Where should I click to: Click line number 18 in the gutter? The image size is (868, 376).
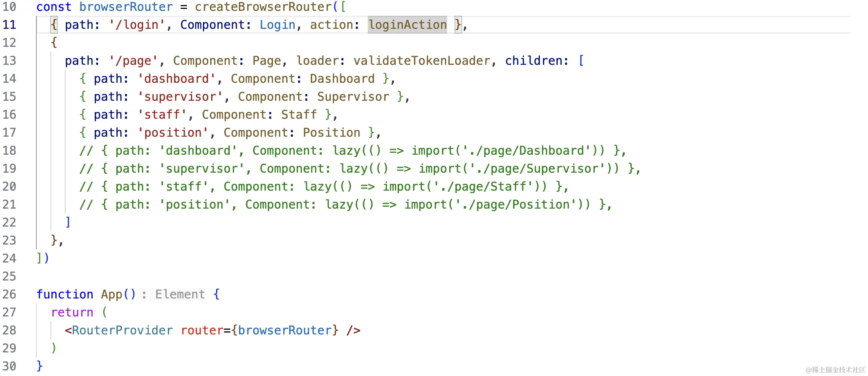[9, 151]
